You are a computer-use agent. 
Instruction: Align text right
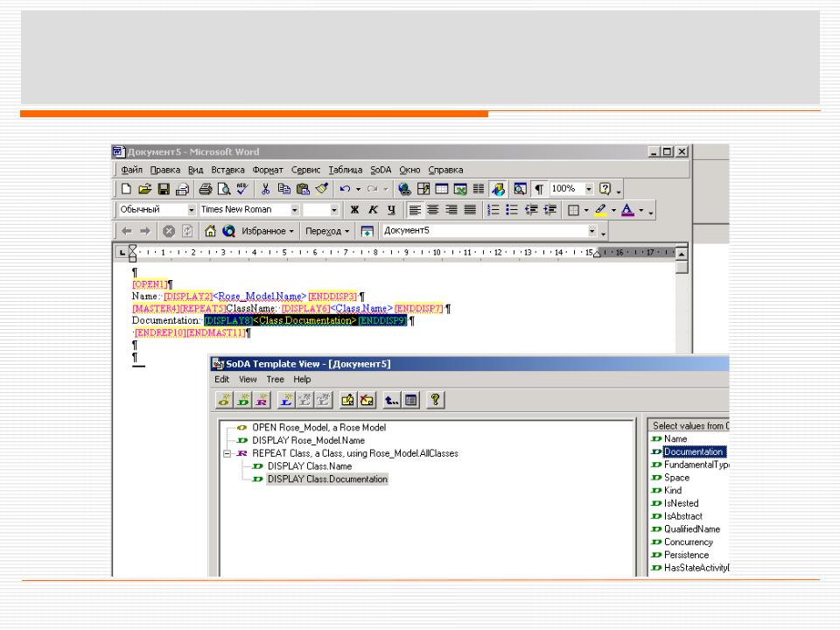coord(451,210)
